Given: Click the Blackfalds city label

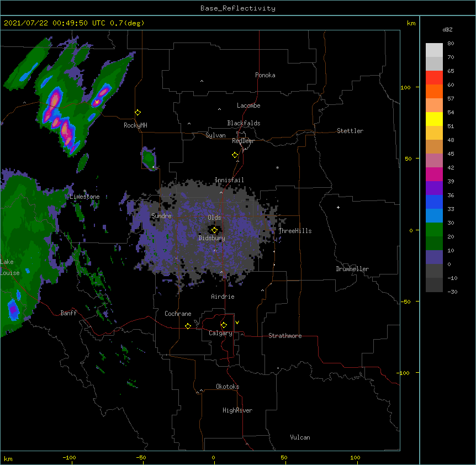Looking at the screenshot, I should pyautogui.click(x=244, y=123).
